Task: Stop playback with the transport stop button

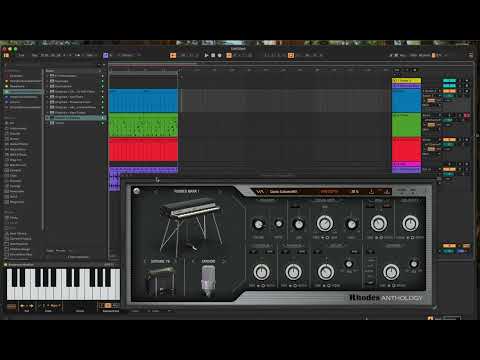Action: pos(213,55)
